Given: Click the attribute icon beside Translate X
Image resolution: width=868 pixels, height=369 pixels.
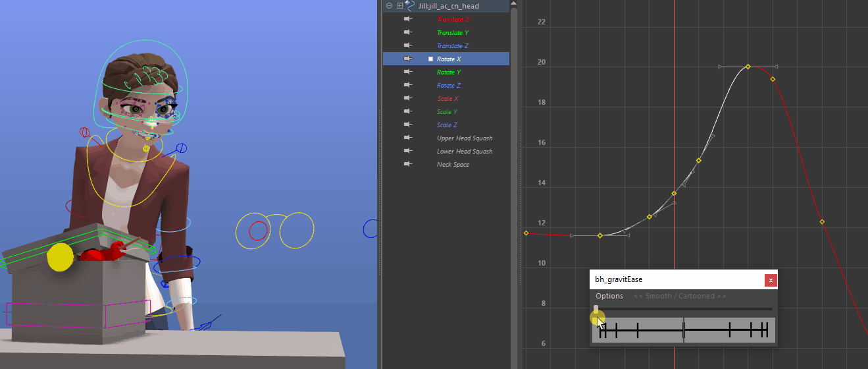Looking at the screenshot, I should coord(408,19).
